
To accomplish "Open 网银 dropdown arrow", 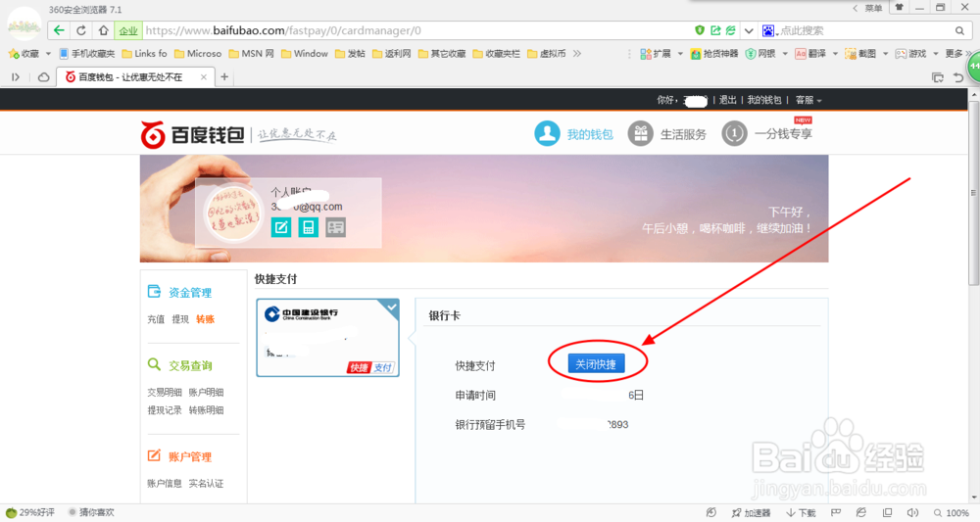I will click(785, 54).
